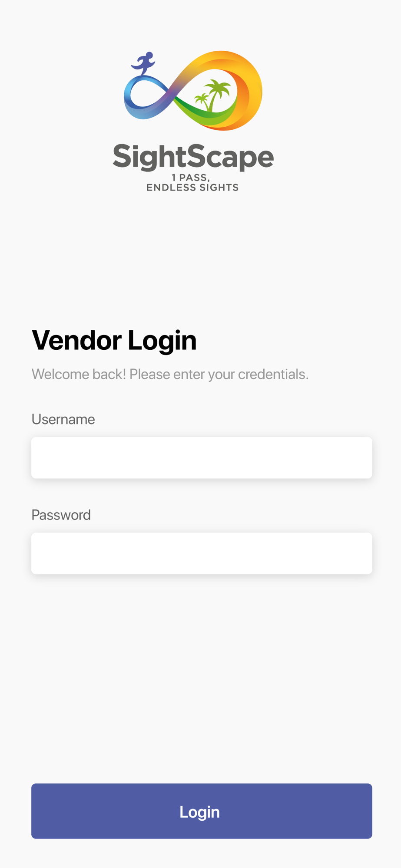
Task: Click the "1 PASS," tagline line
Action: click(191, 177)
